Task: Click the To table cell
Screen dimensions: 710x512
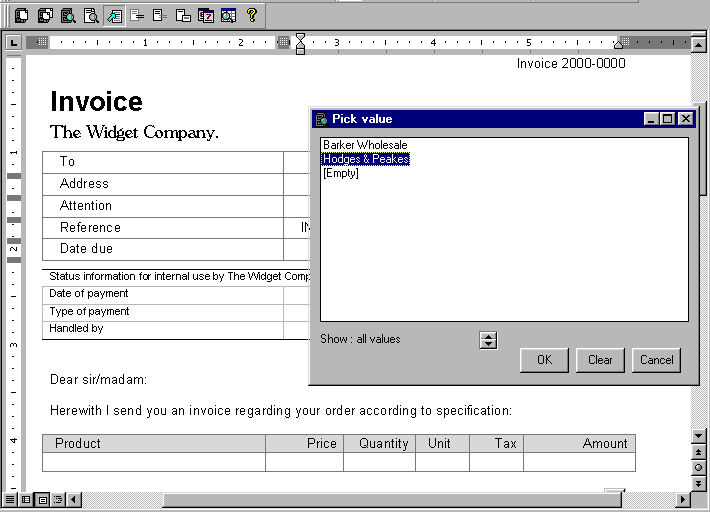Action: point(163,162)
